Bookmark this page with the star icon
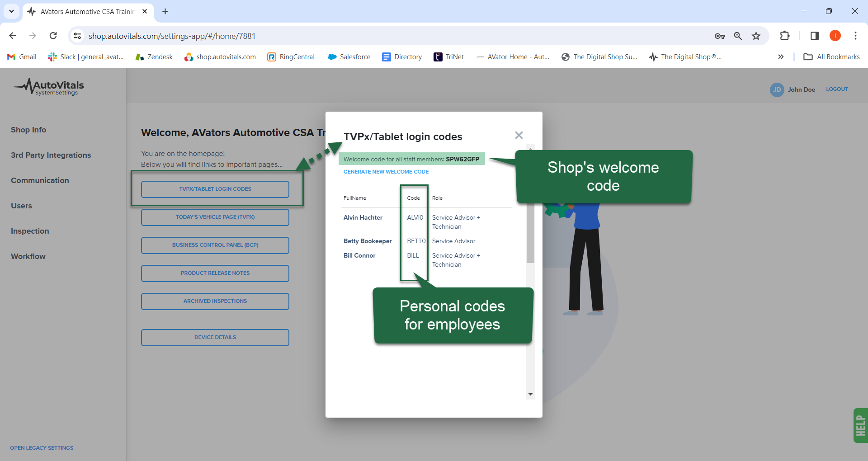 click(x=756, y=36)
